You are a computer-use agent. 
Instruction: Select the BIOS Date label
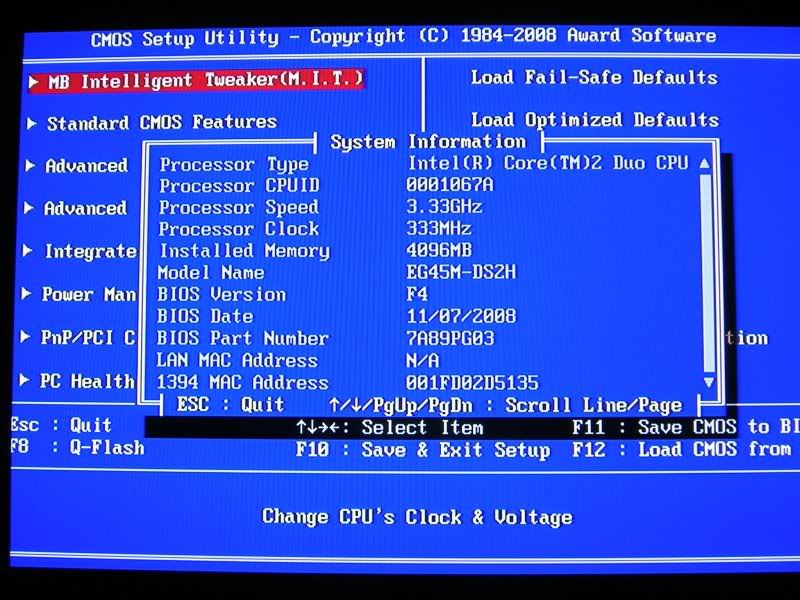point(205,316)
